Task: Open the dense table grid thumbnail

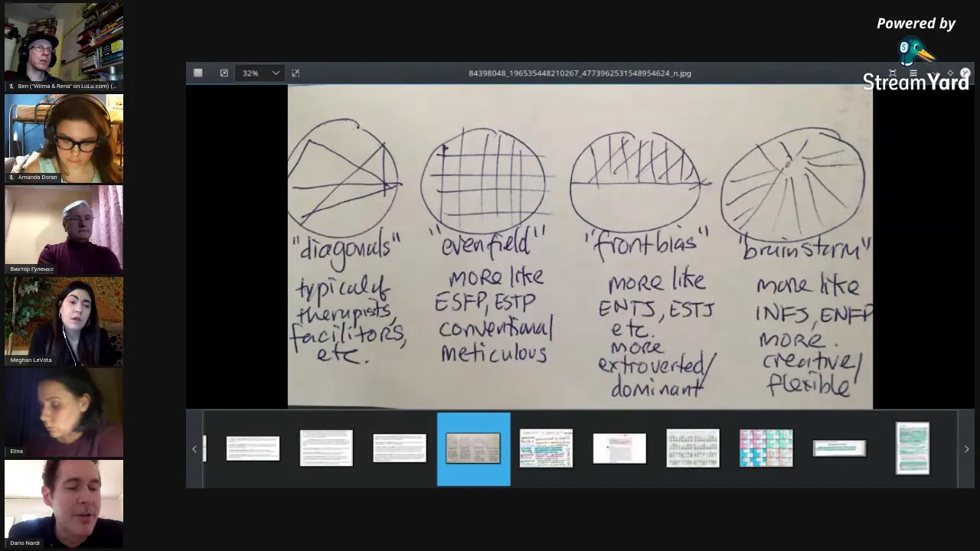Action: (693, 448)
